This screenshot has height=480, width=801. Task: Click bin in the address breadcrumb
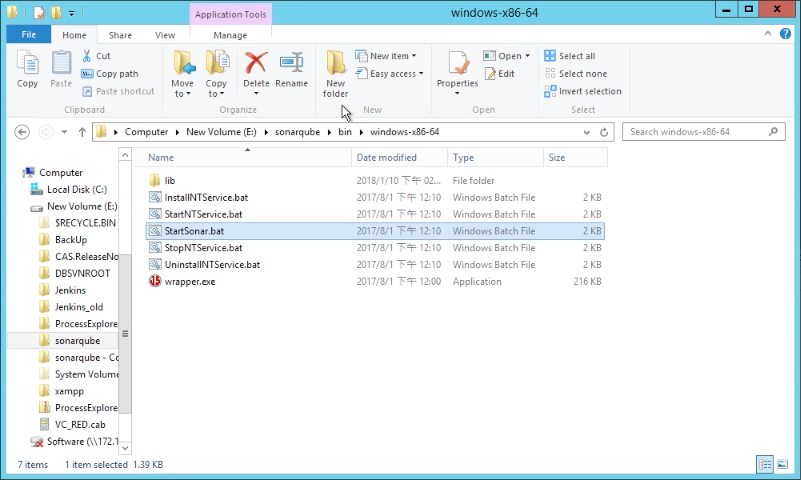pos(345,132)
